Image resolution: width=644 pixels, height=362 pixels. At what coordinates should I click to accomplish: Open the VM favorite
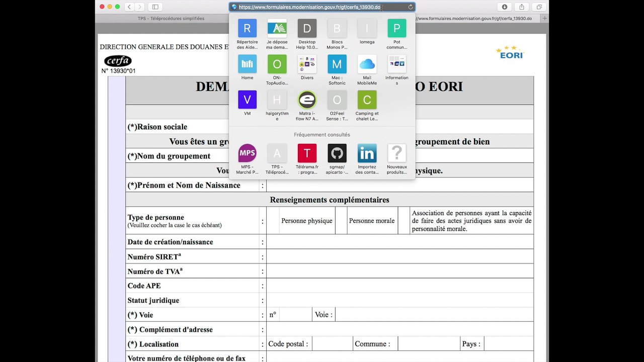[x=247, y=103]
